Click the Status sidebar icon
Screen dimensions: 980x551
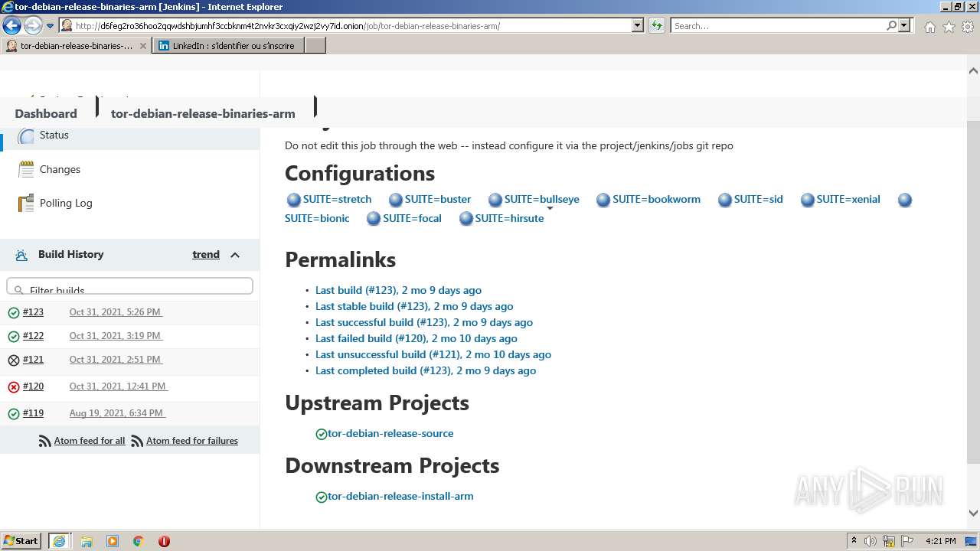click(27, 135)
